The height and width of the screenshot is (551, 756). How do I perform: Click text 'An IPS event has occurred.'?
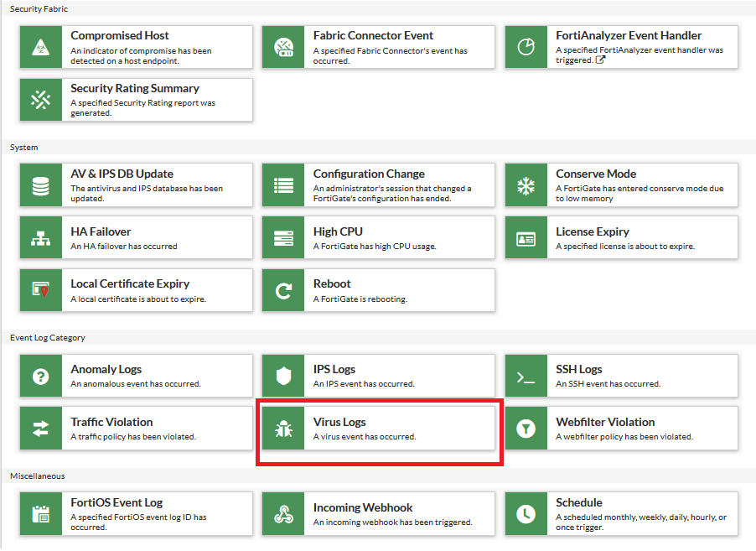pos(364,384)
